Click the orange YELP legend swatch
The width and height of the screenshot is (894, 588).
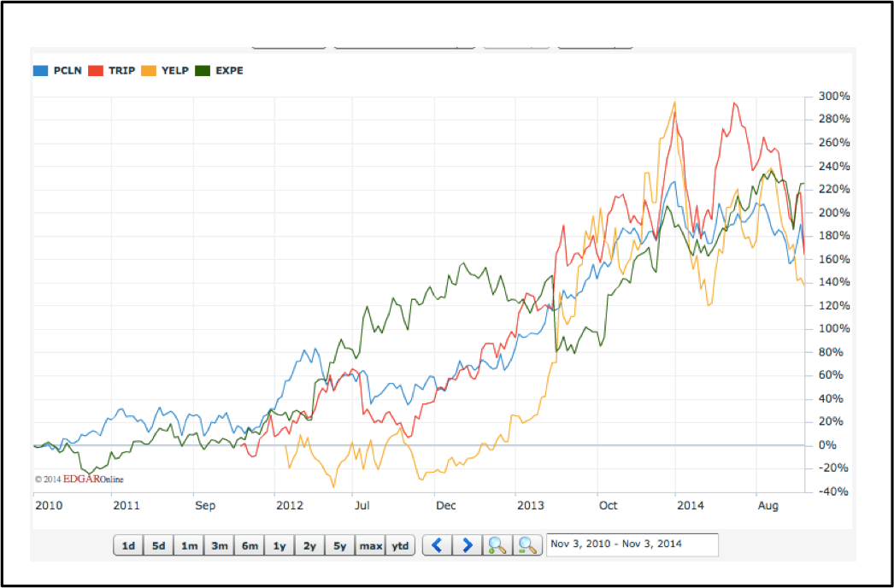(147, 71)
